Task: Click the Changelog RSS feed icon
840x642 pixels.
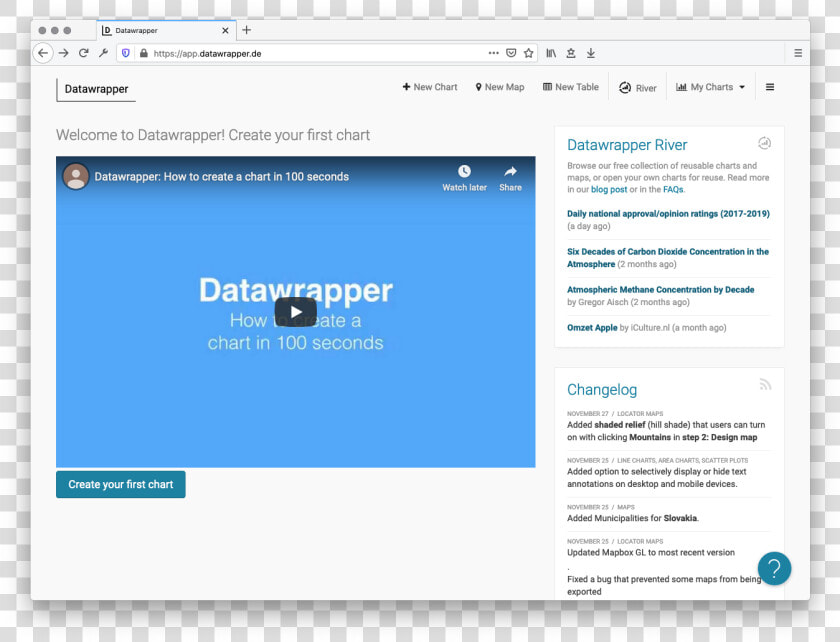Action: [766, 384]
